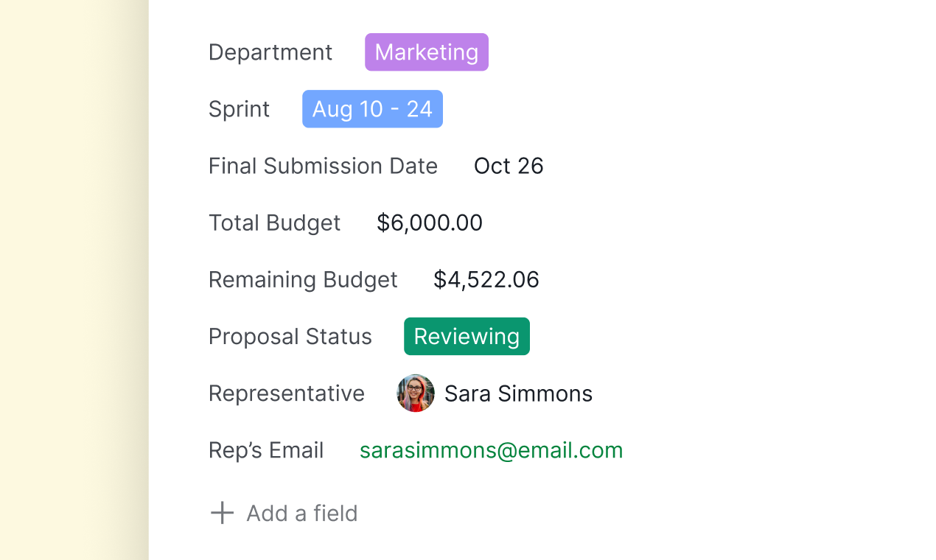Click the Proposal Status field label
This screenshot has width=936, height=560.
pyautogui.click(x=290, y=336)
